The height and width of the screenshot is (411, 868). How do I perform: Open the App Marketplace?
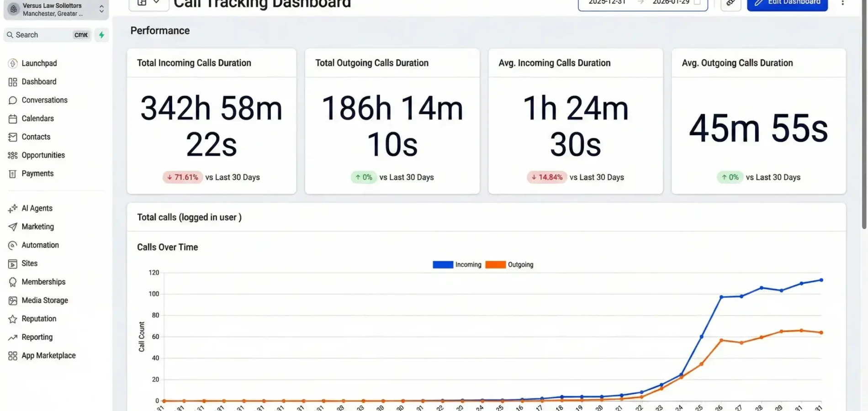coord(48,355)
